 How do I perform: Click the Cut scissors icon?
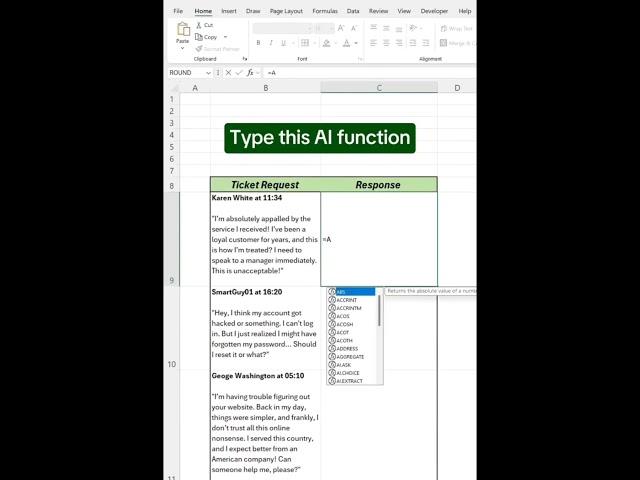pyautogui.click(x=199, y=25)
